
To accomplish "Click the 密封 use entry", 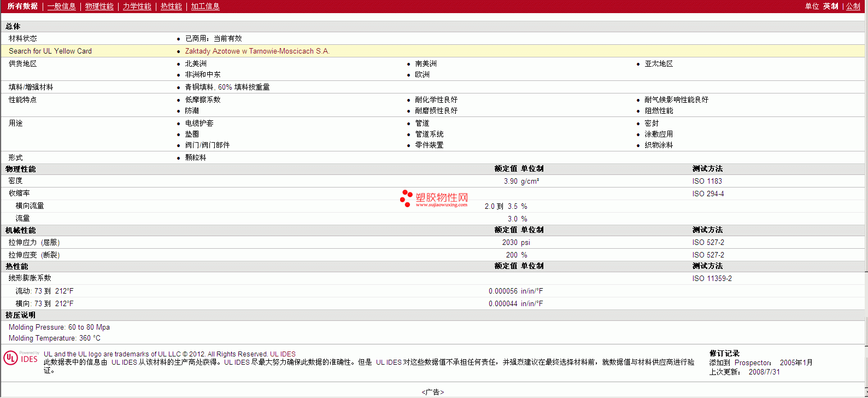I will [x=652, y=123].
